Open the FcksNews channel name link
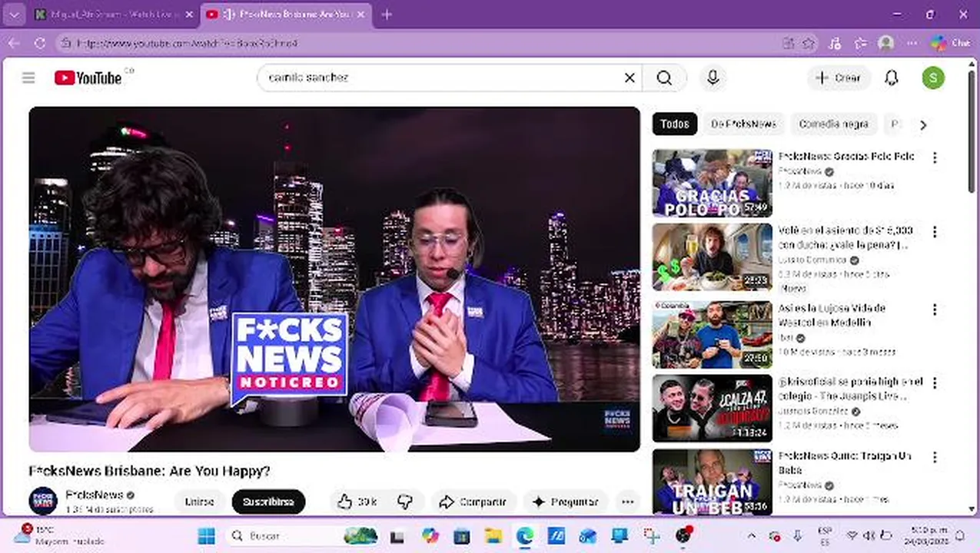Screen dimensions: 980x553 [95, 495]
